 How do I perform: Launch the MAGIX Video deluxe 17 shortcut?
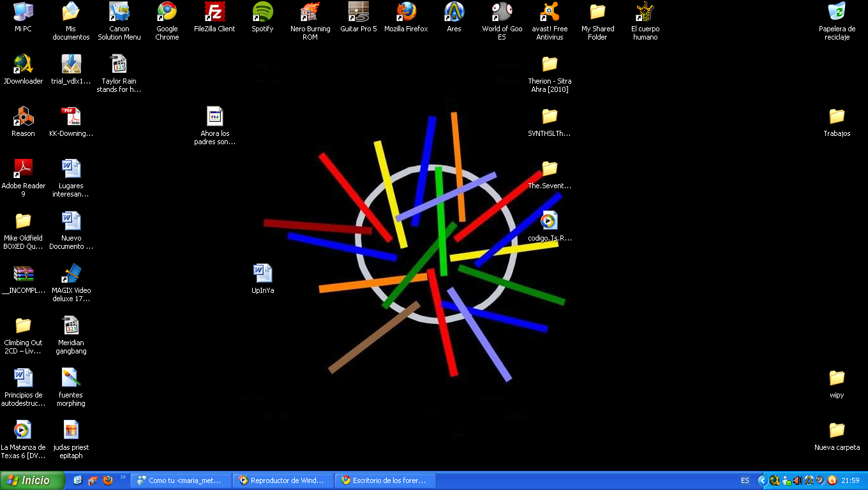71,283
